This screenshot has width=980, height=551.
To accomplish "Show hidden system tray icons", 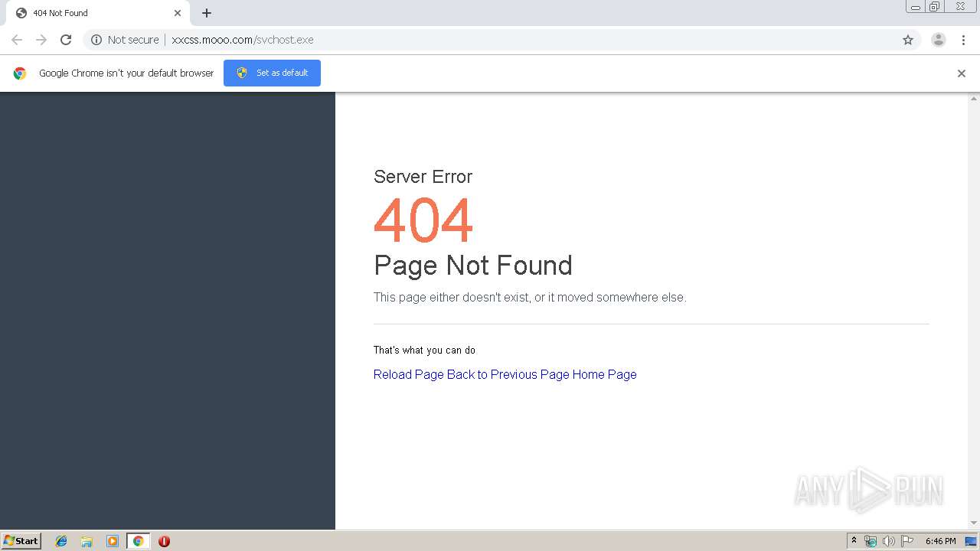I will tap(854, 541).
